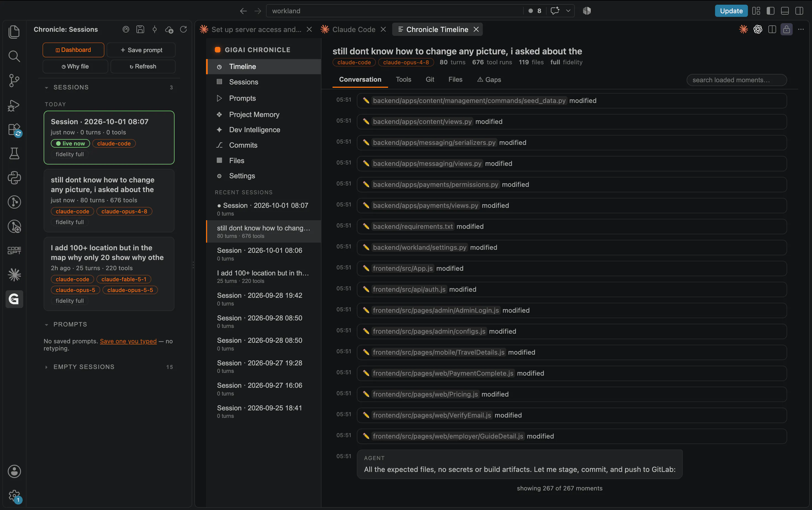Click the Update button

click(x=731, y=11)
